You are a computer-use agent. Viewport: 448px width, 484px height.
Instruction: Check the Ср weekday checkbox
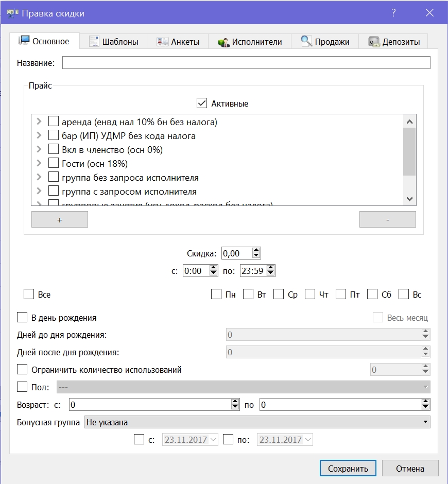point(279,294)
